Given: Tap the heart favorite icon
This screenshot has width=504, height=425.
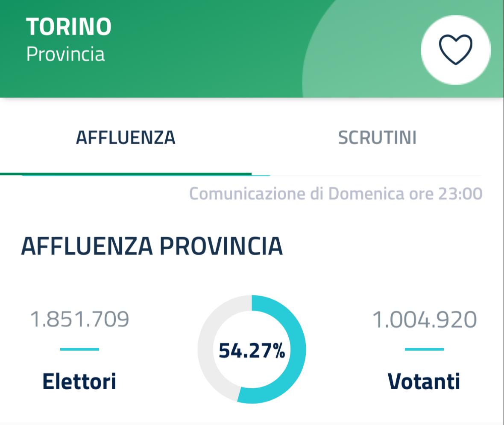Looking at the screenshot, I should (x=456, y=49).
